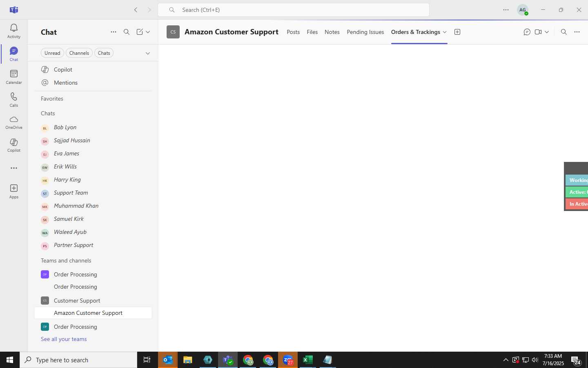Screen dimensions: 588x368
Task: Switch to the Pending Issues tab
Action: pos(365,32)
